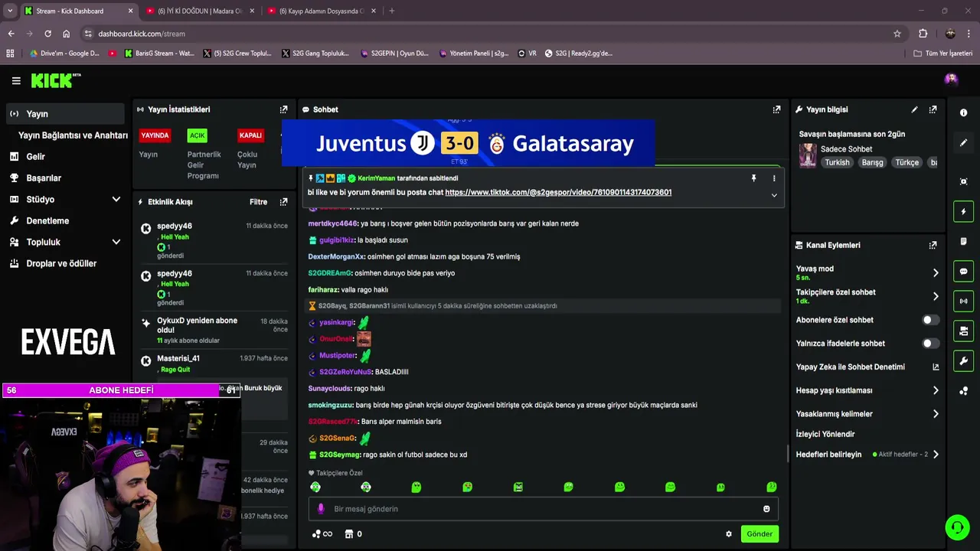
Task: Open the Yapay Zeka ile Sohbet Denetimi link
Action: click(867, 367)
